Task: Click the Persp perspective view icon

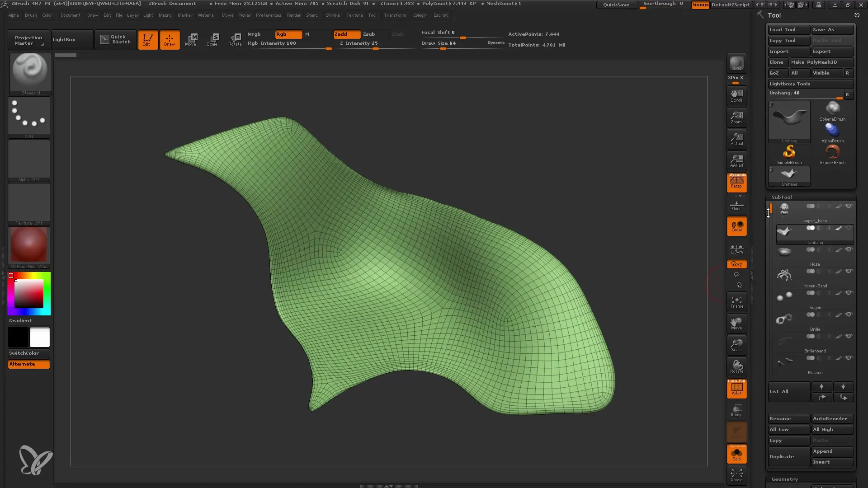Action: [737, 182]
